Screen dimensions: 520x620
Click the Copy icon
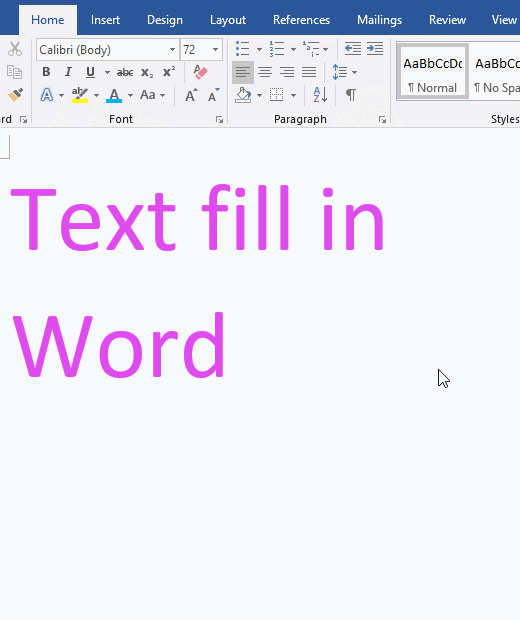click(14, 72)
